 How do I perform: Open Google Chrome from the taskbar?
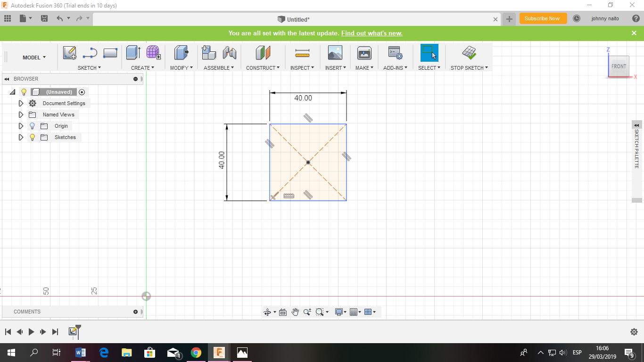coord(196,353)
